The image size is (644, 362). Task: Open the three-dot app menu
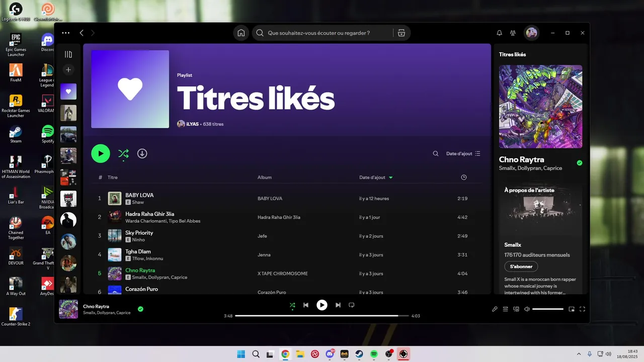click(66, 33)
